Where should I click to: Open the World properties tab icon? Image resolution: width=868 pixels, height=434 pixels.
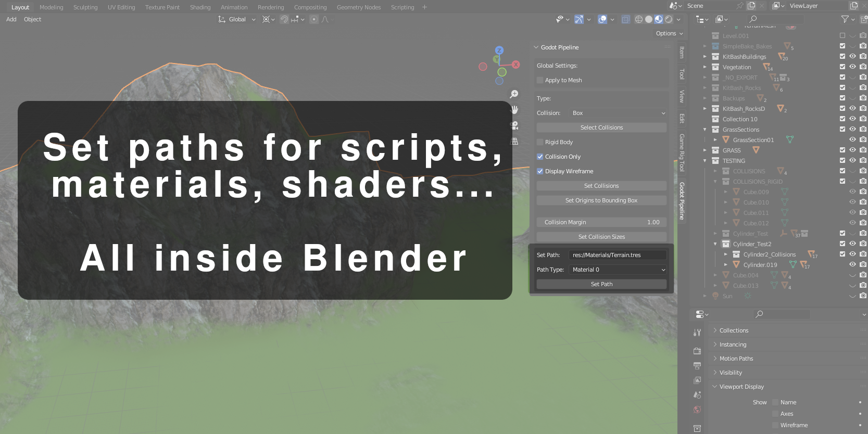[697, 410]
